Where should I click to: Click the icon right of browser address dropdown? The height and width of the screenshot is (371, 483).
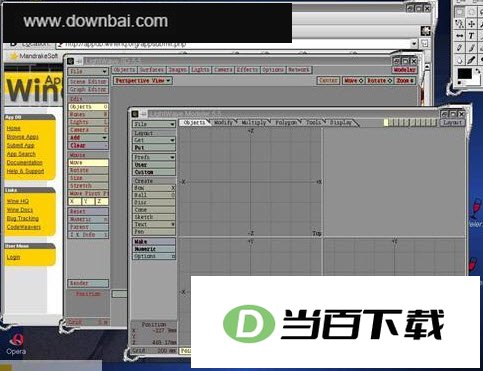(425, 43)
